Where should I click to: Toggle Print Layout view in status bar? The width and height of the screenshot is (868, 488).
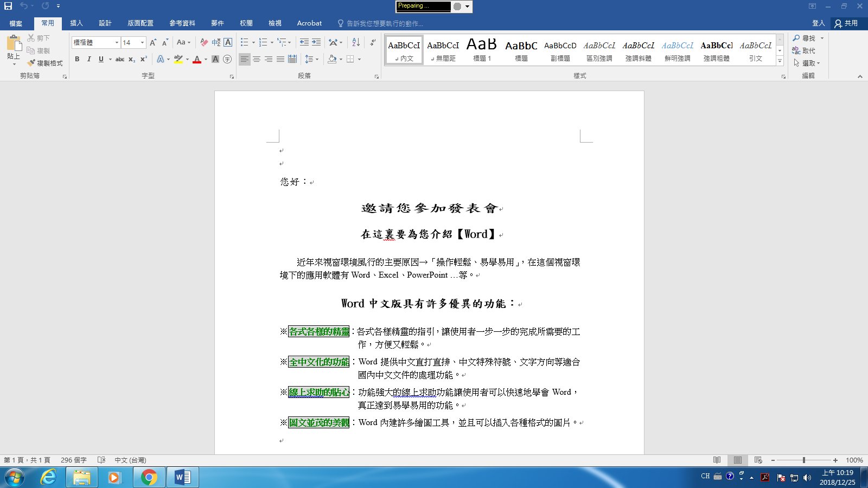tap(738, 460)
